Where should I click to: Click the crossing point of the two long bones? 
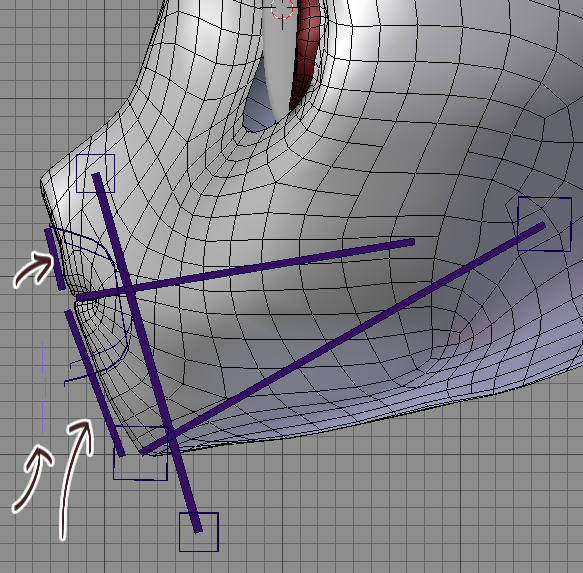tap(128, 290)
